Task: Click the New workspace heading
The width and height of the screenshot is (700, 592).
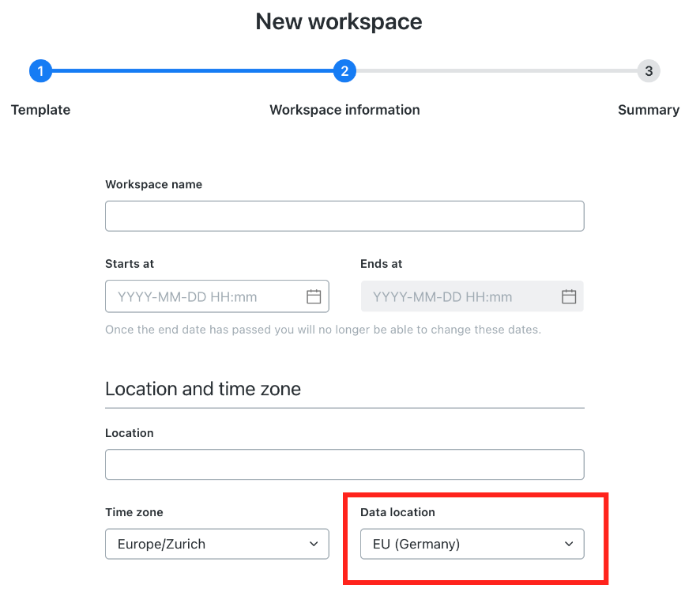Action: [339, 22]
